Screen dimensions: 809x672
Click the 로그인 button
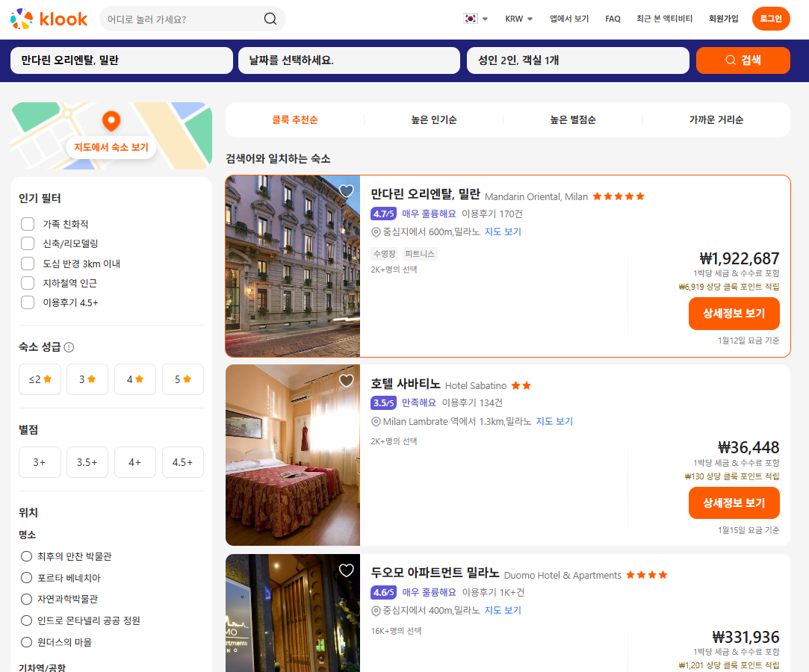point(771,19)
